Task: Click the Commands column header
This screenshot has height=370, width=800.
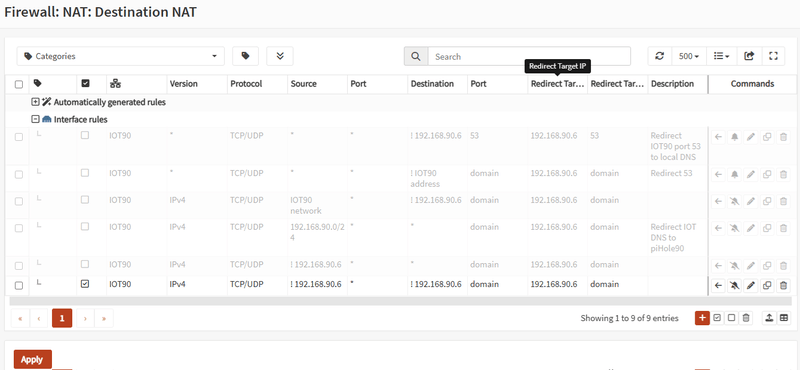Action: (752, 84)
